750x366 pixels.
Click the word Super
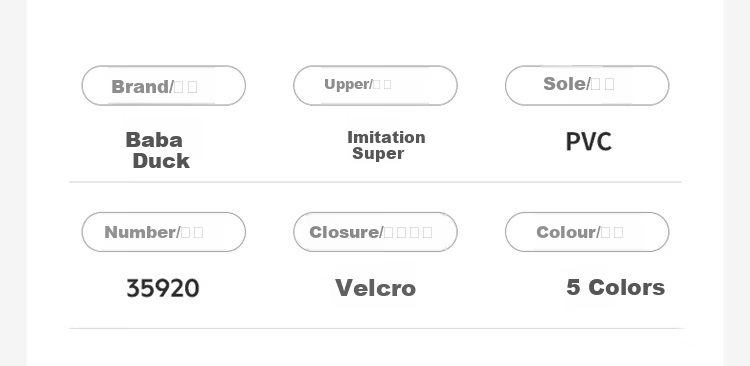(x=378, y=154)
